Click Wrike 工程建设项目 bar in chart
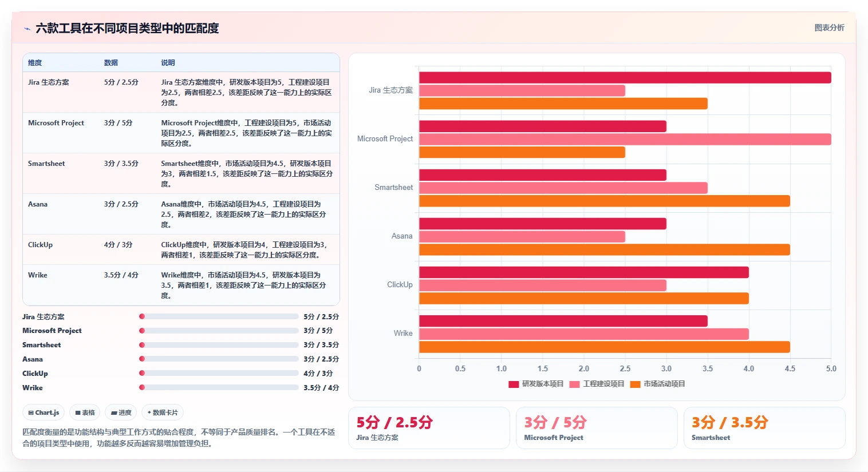The image size is (868, 472). coord(584,334)
